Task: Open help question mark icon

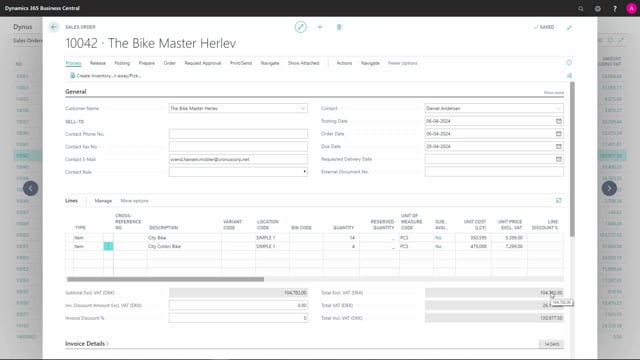Action: [x=615, y=8]
